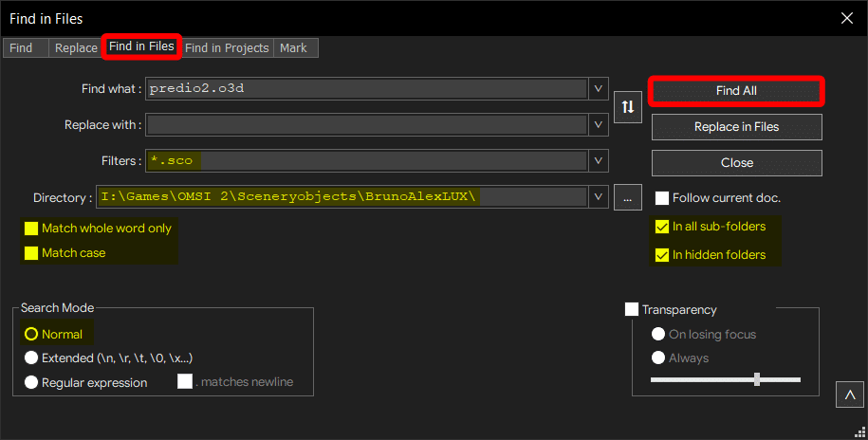Click the Replace in Files button
The image size is (868, 440).
click(x=736, y=127)
